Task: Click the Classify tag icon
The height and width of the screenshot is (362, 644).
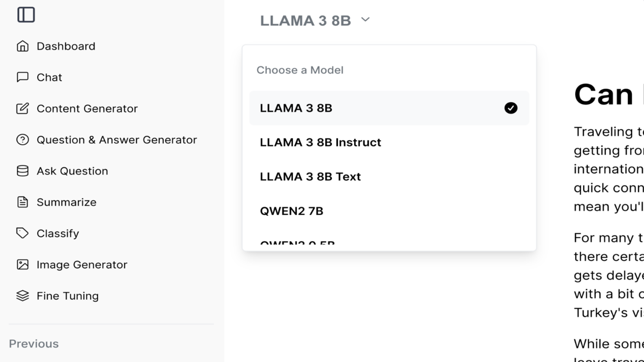Action: tap(23, 233)
